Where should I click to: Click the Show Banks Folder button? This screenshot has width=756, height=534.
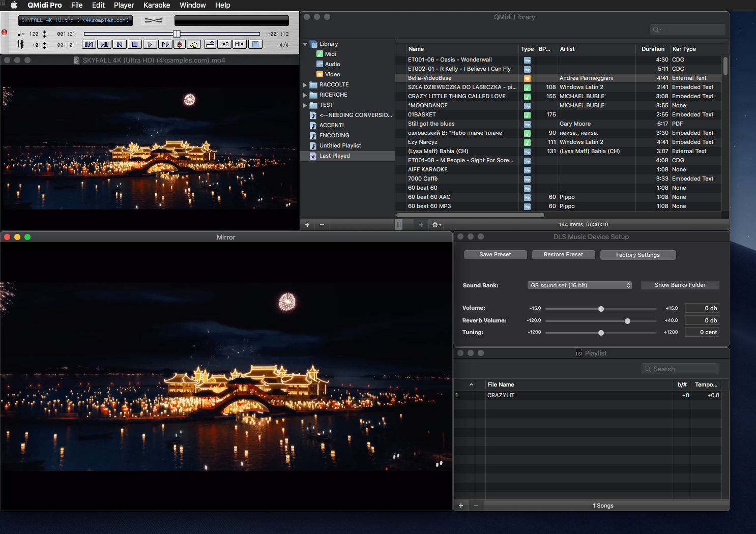(x=680, y=285)
